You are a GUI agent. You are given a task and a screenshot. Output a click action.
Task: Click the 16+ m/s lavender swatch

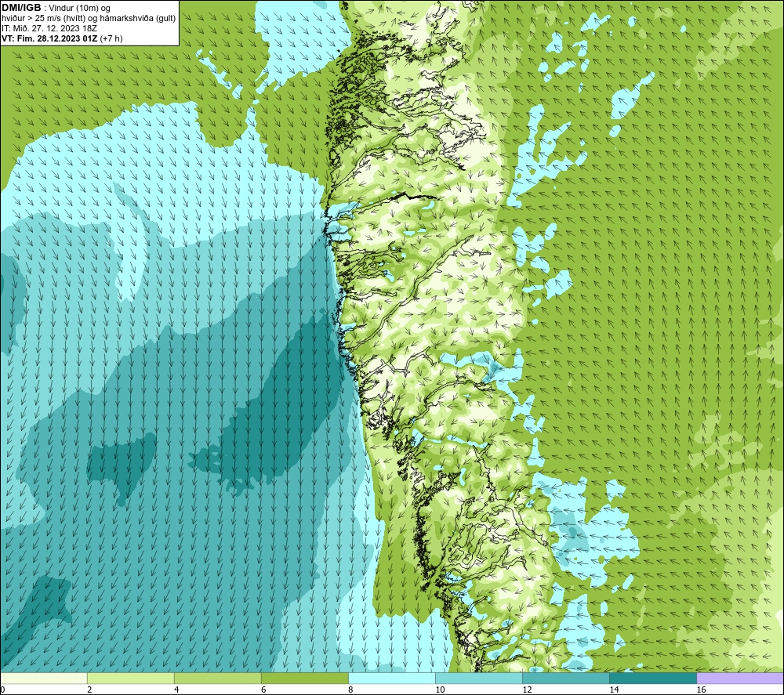[740, 679]
